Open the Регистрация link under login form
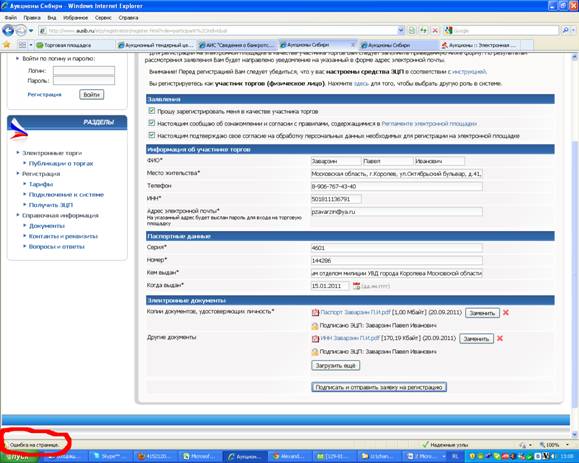579x463 pixels. (44, 95)
